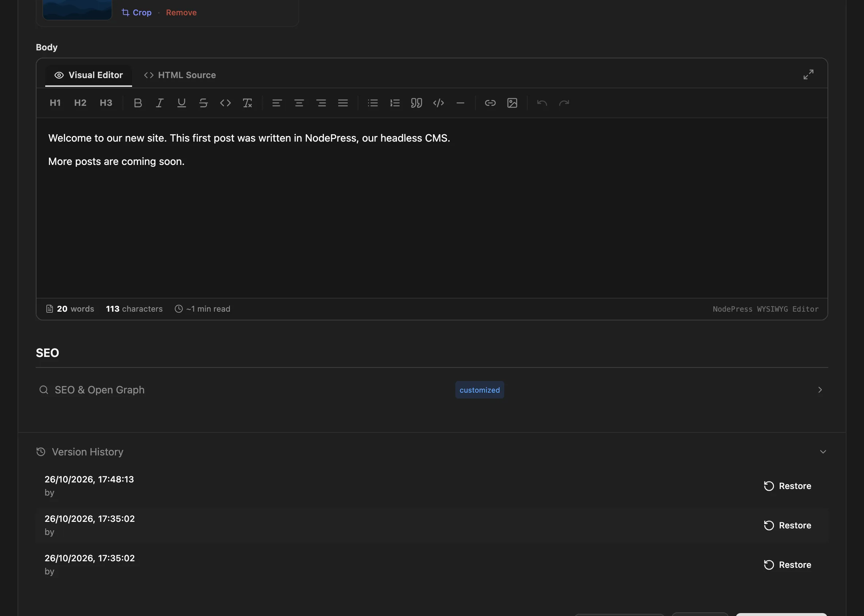Viewport: 864px width, 616px height.
Task: Toggle strikethrough formatting
Action: point(203,103)
